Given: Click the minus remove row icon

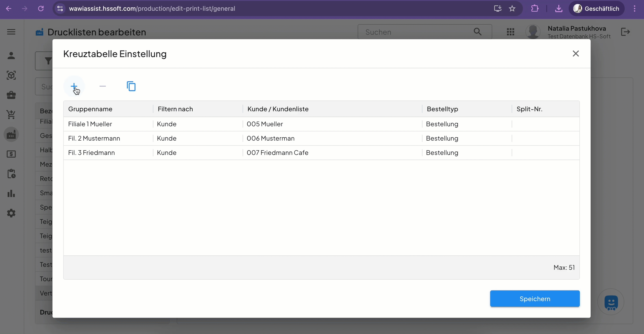Looking at the screenshot, I should pos(102,86).
